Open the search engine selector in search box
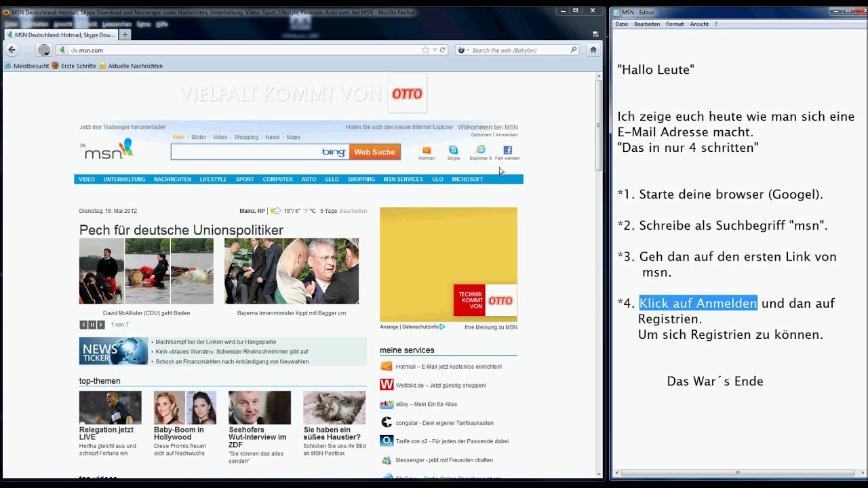Screen dimensions: 868x488 click(x=462, y=50)
